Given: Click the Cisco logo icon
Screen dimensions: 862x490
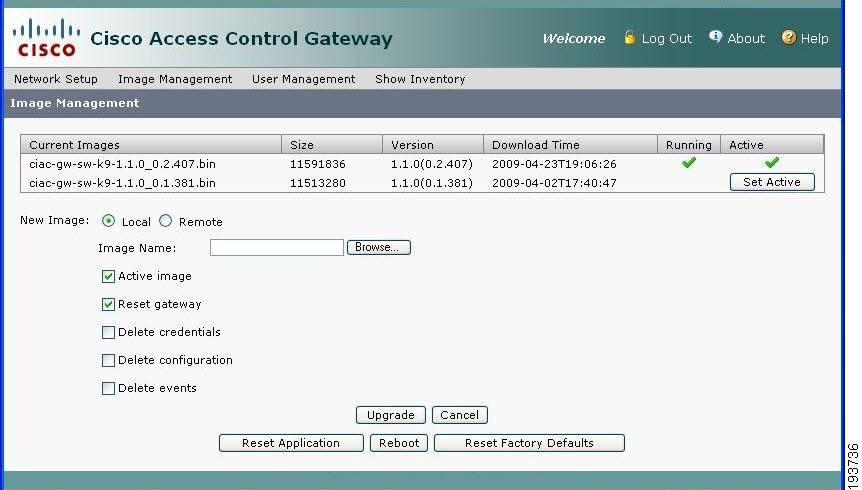Looking at the screenshot, I should pos(44,38).
